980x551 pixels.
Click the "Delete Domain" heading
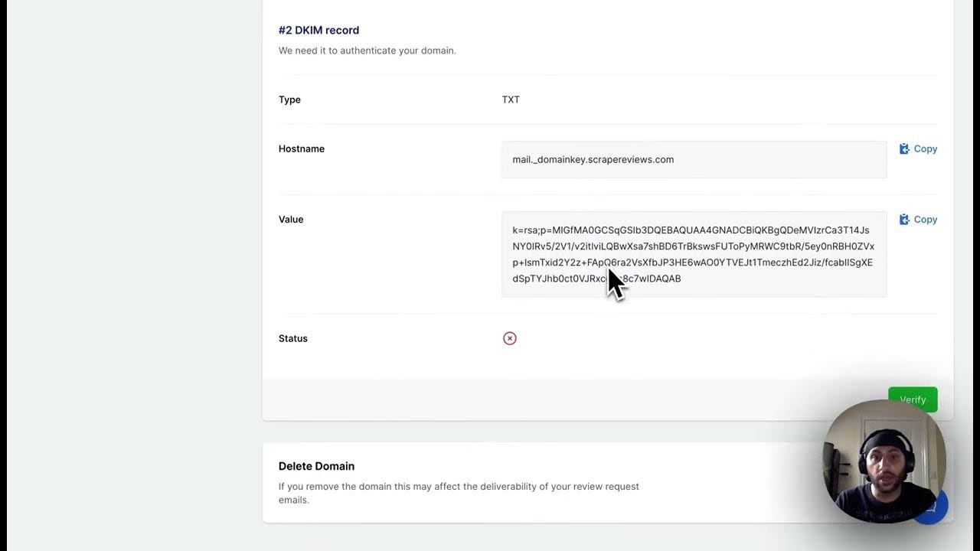pos(316,466)
